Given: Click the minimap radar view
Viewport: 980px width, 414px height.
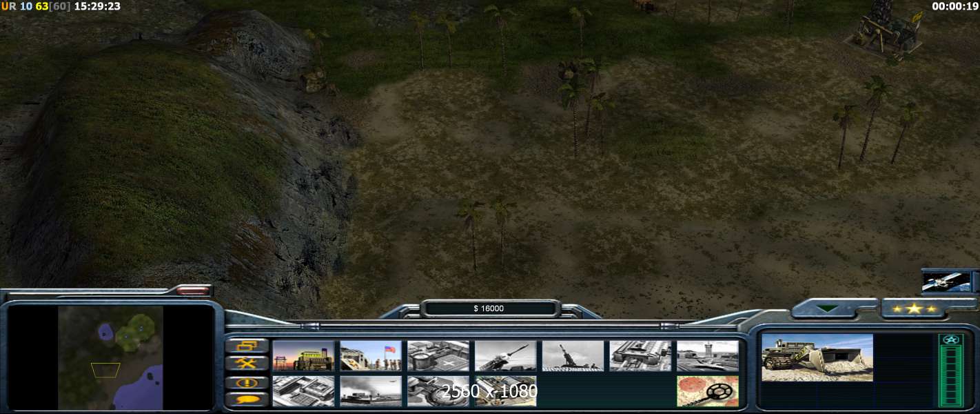Looking at the screenshot, I should [x=111, y=358].
